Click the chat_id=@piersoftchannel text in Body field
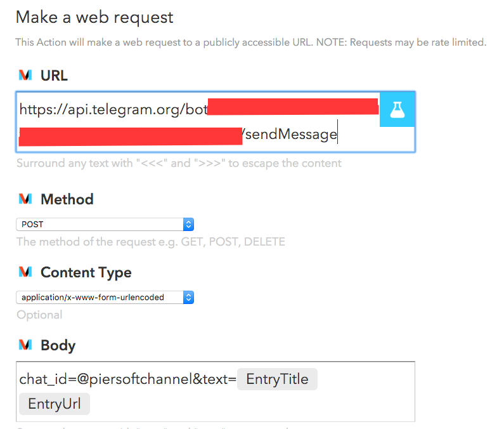 point(106,379)
